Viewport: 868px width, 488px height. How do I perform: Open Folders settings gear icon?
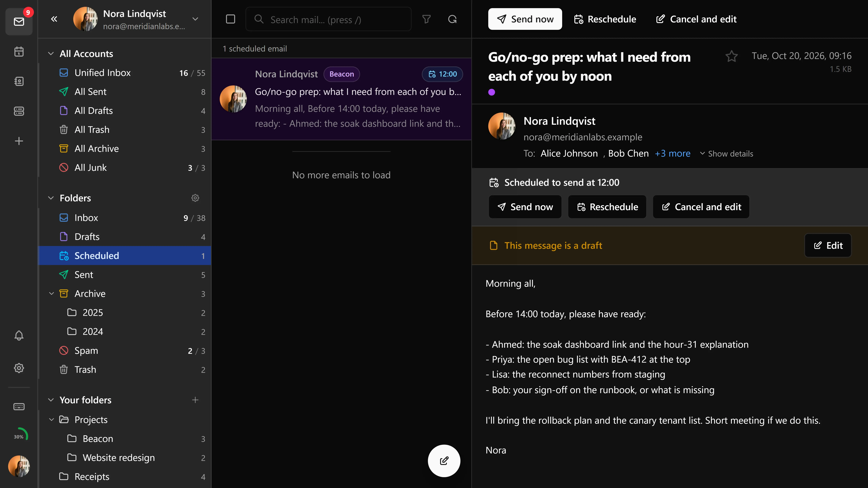195,198
